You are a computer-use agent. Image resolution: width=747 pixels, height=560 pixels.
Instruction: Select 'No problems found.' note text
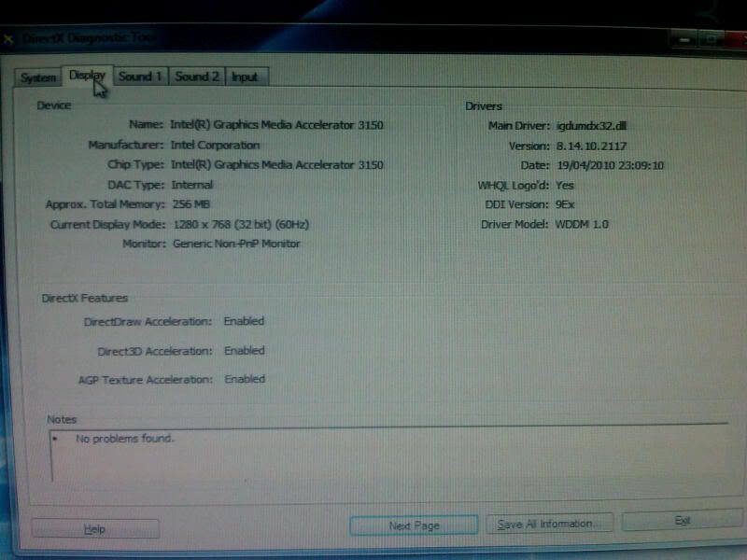(125, 438)
